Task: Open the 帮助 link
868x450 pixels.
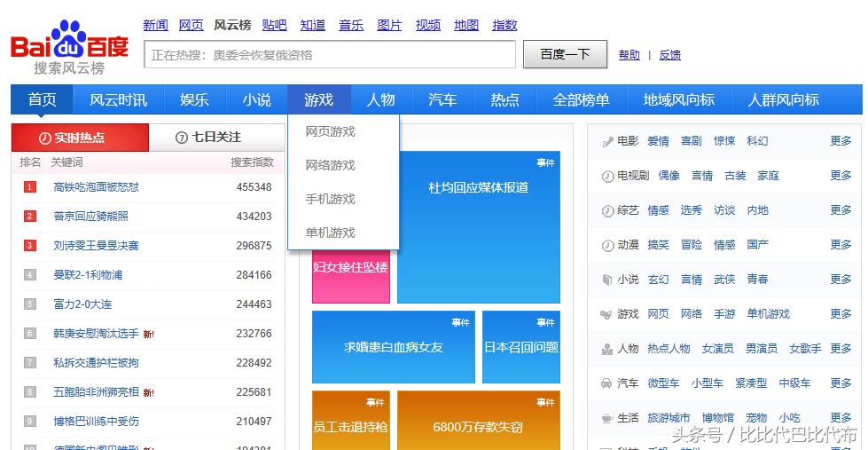Action: (x=629, y=55)
